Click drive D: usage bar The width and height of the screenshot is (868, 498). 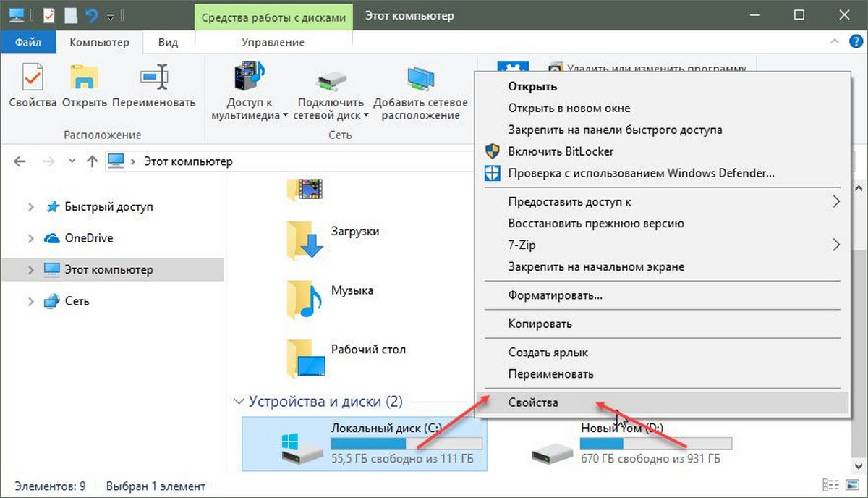[656, 443]
